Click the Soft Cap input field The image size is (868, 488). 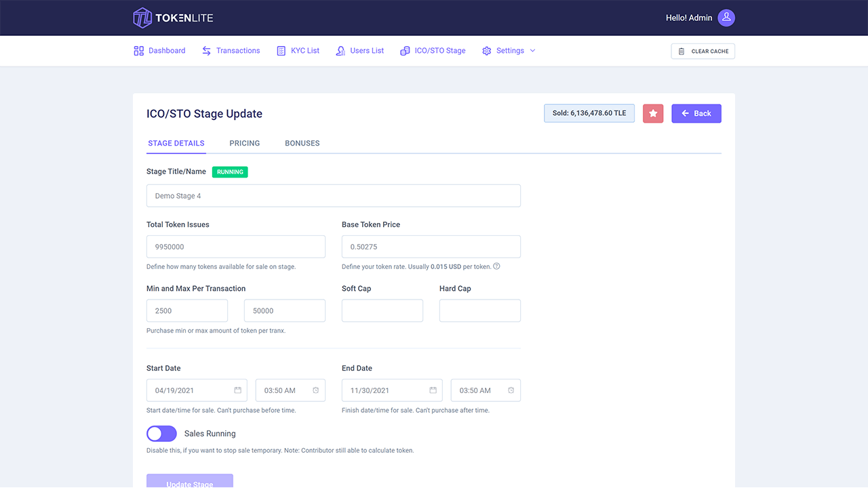coord(382,310)
